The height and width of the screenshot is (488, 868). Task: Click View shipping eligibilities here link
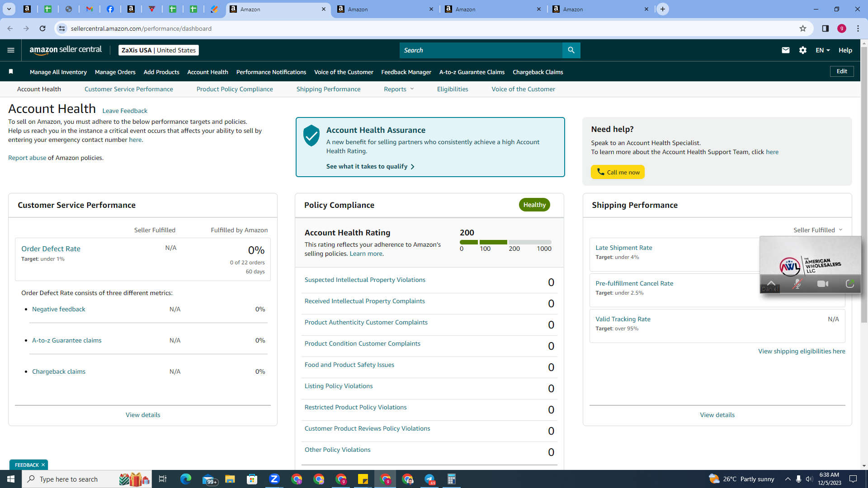pyautogui.click(x=802, y=351)
